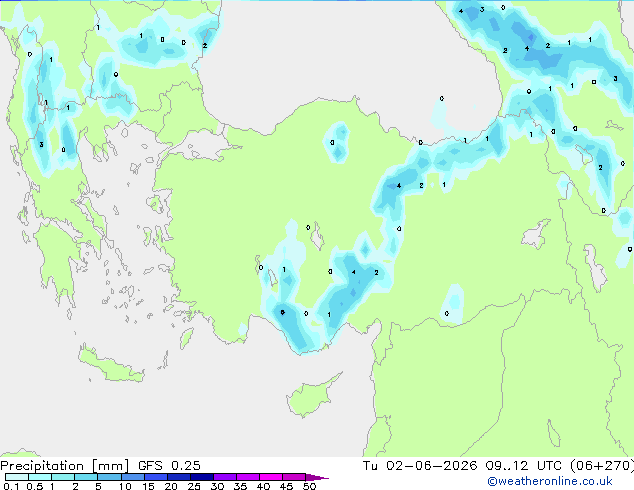Click the '25' legend scale label
634x490 pixels.
[194, 486]
